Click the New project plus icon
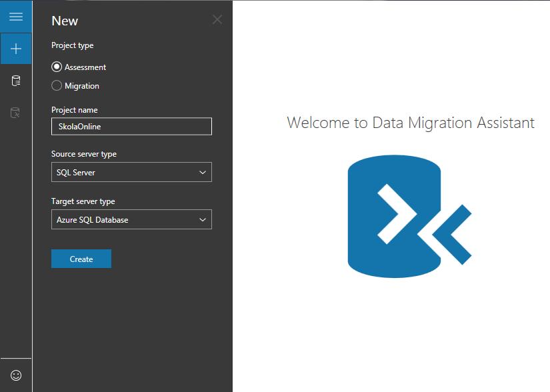 point(16,49)
